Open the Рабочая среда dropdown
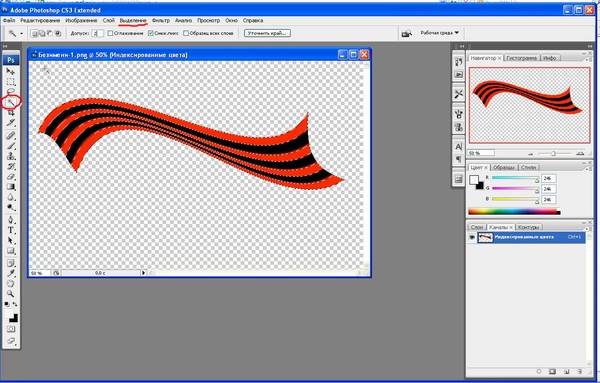600x383 pixels. [439, 33]
